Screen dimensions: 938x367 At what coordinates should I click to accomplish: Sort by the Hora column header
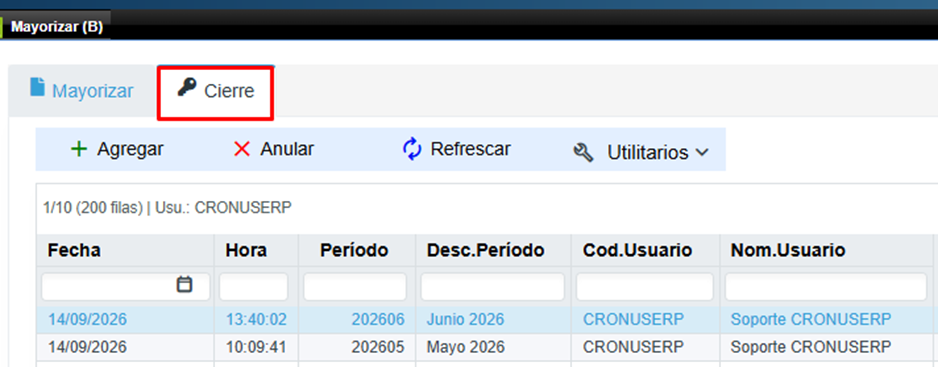[246, 250]
